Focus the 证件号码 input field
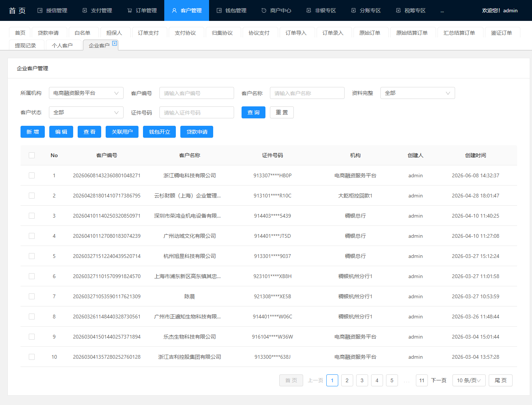The height and width of the screenshot is (405, 532). tap(197, 112)
